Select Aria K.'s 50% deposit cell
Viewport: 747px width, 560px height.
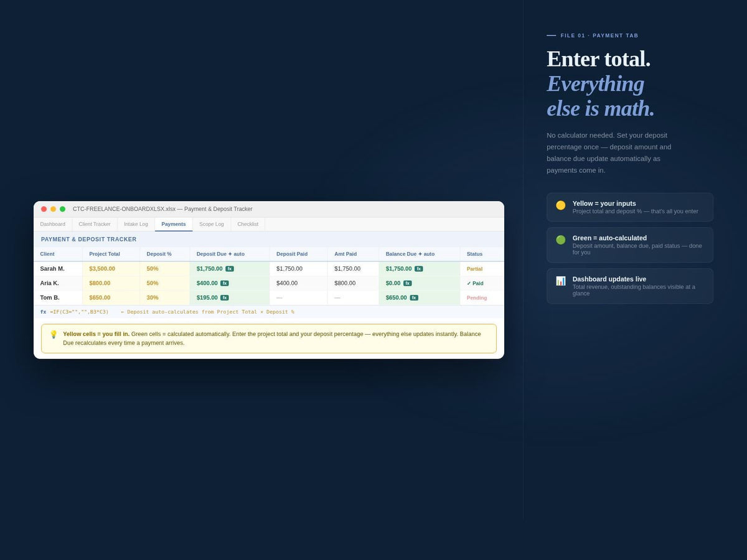[x=165, y=283]
